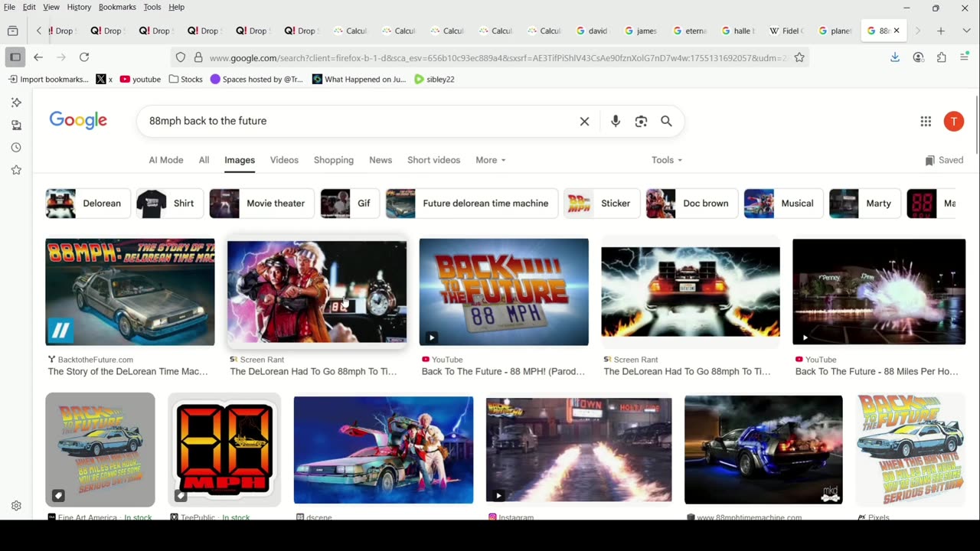Viewport: 980px width, 551px height.
Task: Open the extensions puzzle icon
Action: (x=942, y=57)
